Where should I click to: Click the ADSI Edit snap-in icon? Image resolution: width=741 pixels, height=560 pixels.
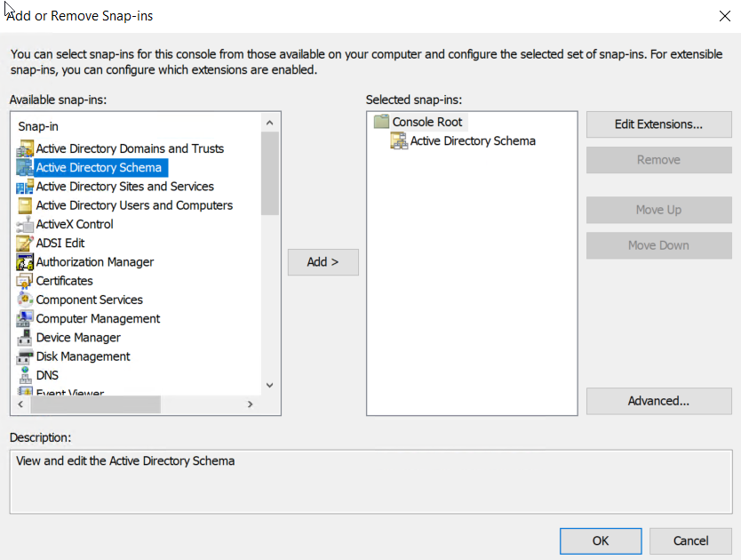click(x=25, y=243)
